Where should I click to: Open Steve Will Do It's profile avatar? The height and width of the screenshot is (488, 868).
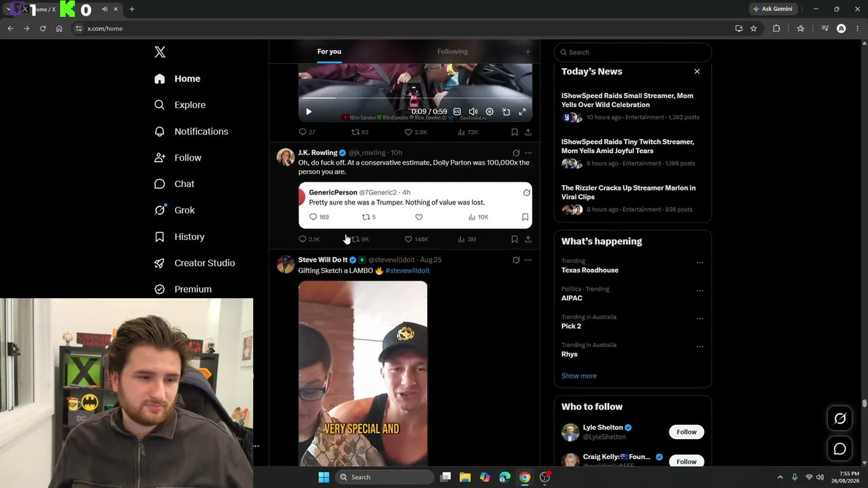pos(285,264)
